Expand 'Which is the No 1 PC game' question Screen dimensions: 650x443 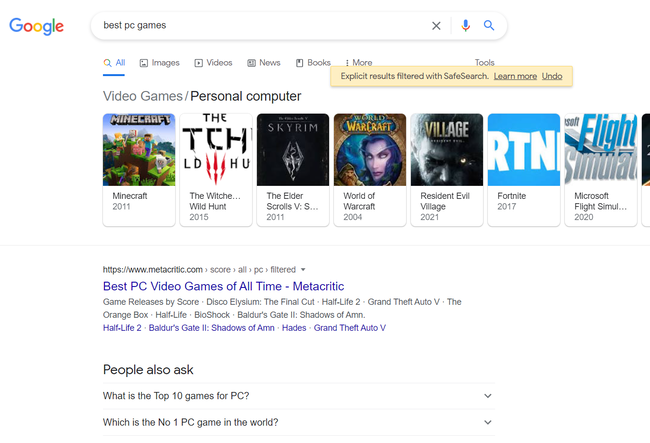click(x=299, y=422)
